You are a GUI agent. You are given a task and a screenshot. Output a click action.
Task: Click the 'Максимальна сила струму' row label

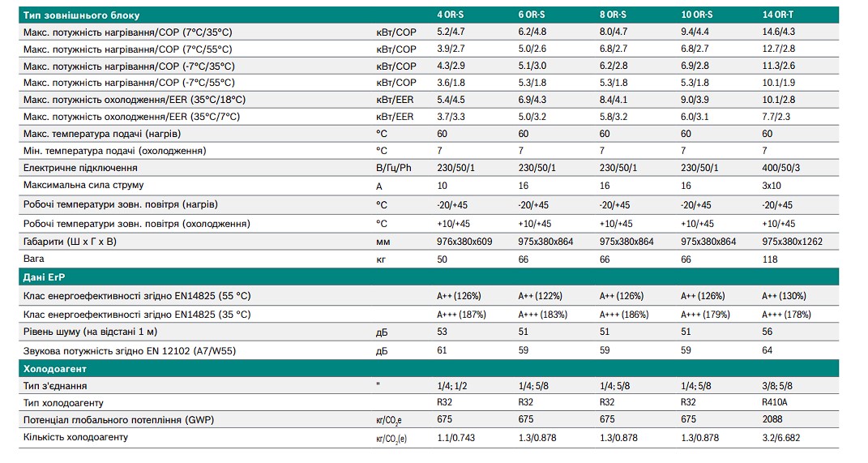84,186
